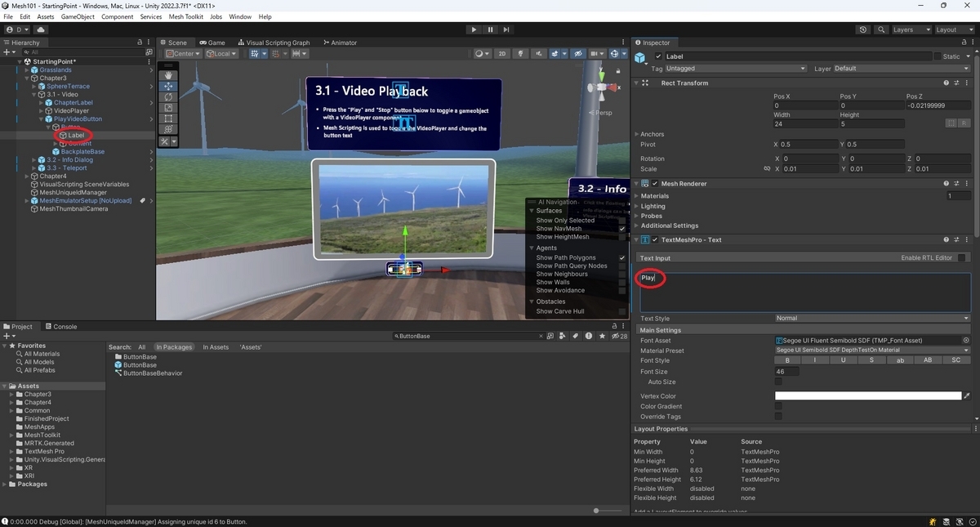This screenshot has height=527, width=980.
Task: Collapse Chapter3 in Hierarchy
Action: 28,78
